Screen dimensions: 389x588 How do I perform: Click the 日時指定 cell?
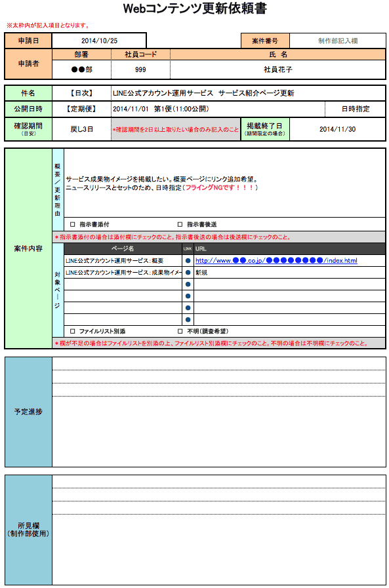356,109
